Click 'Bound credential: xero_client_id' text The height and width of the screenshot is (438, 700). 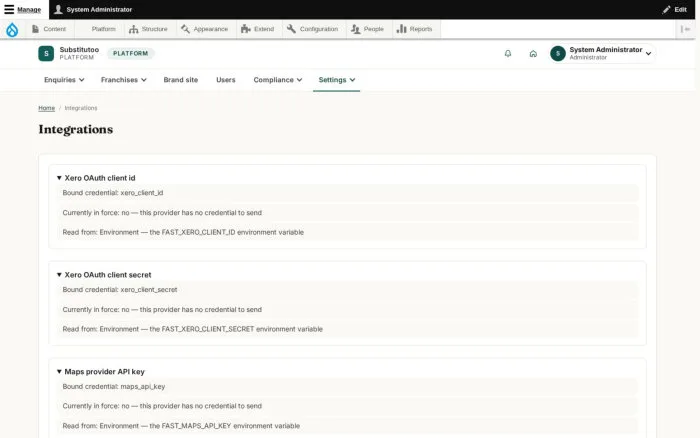[x=113, y=193]
